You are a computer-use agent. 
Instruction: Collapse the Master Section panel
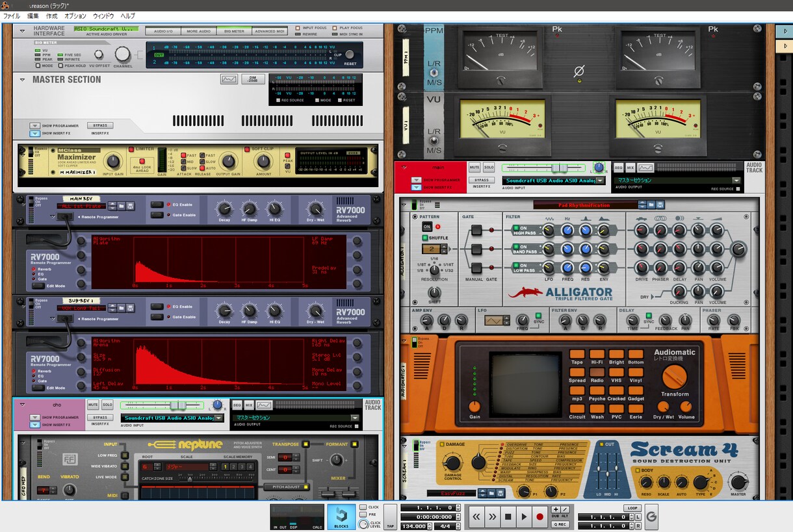click(x=22, y=80)
